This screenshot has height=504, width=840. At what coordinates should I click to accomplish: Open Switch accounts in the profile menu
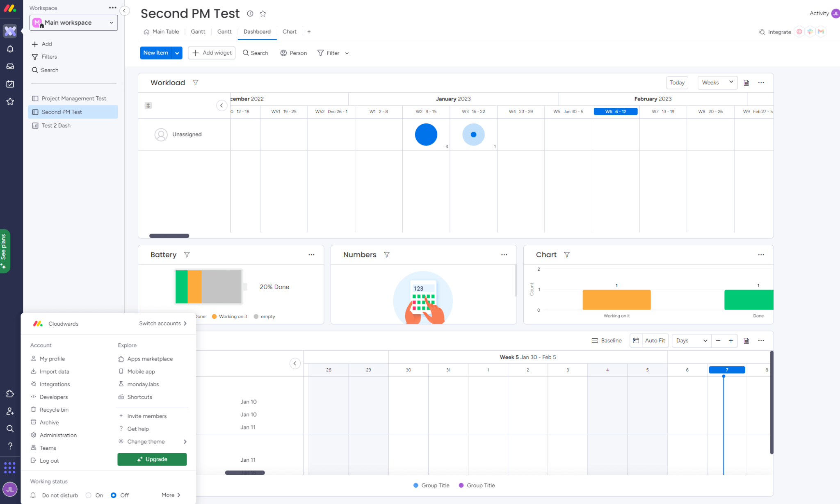[162, 323]
